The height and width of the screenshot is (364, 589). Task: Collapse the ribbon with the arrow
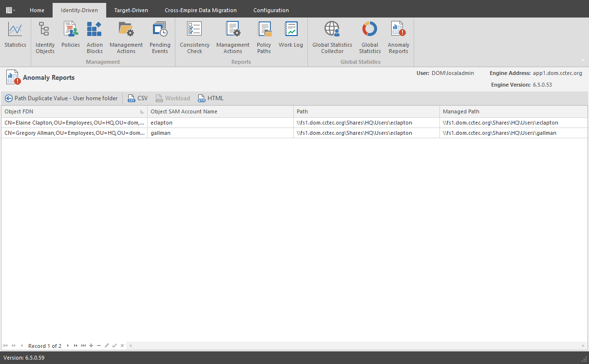pos(583,60)
